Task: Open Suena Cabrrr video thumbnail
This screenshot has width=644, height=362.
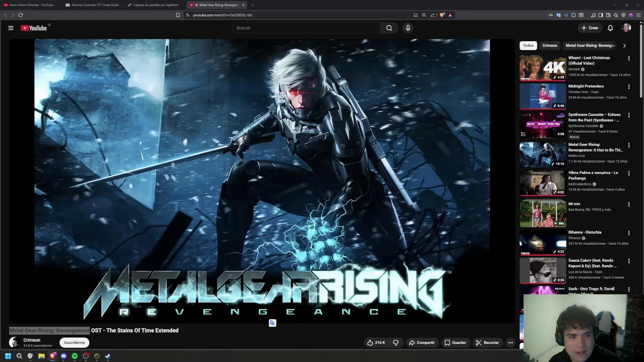Action: pos(542,270)
